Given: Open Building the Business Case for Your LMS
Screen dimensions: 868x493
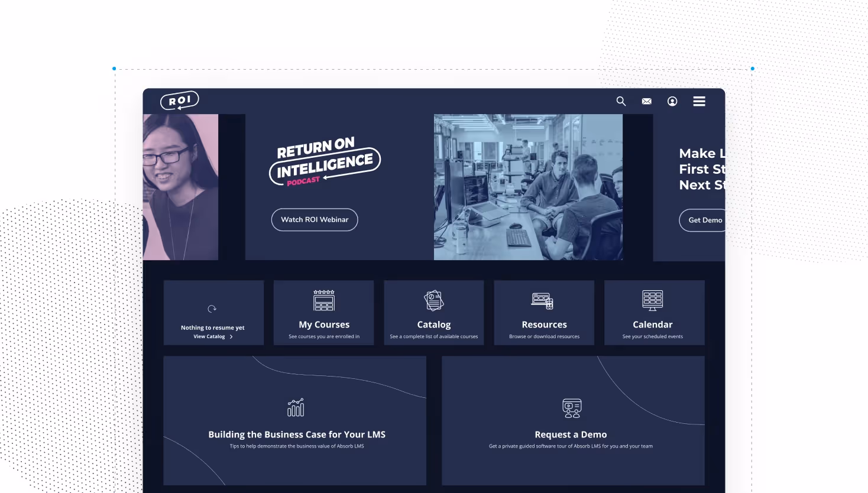Looking at the screenshot, I should pos(297,434).
